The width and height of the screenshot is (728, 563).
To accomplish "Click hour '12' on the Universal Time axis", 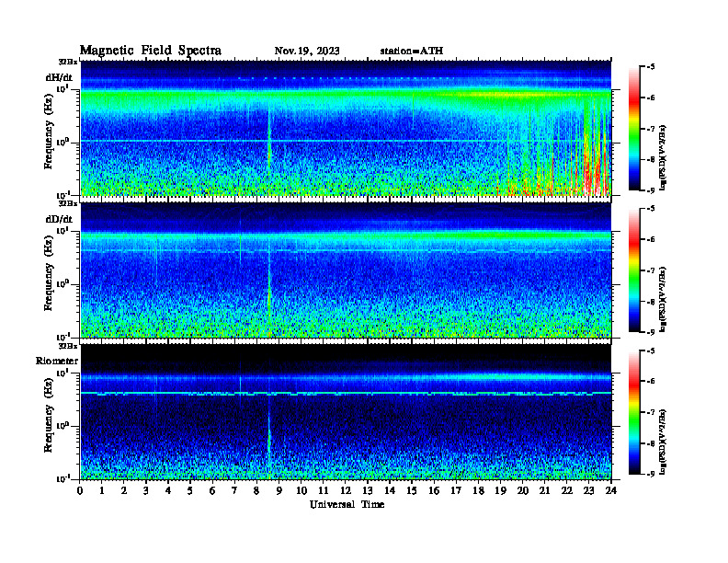I will click(x=346, y=490).
